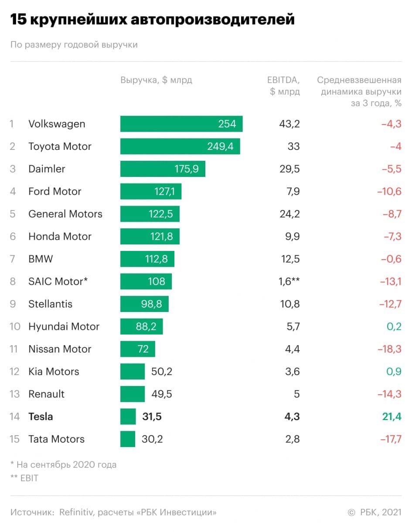Select the SAIC Motor* company label
Viewport: 412px width, 532px height.
[58, 281]
